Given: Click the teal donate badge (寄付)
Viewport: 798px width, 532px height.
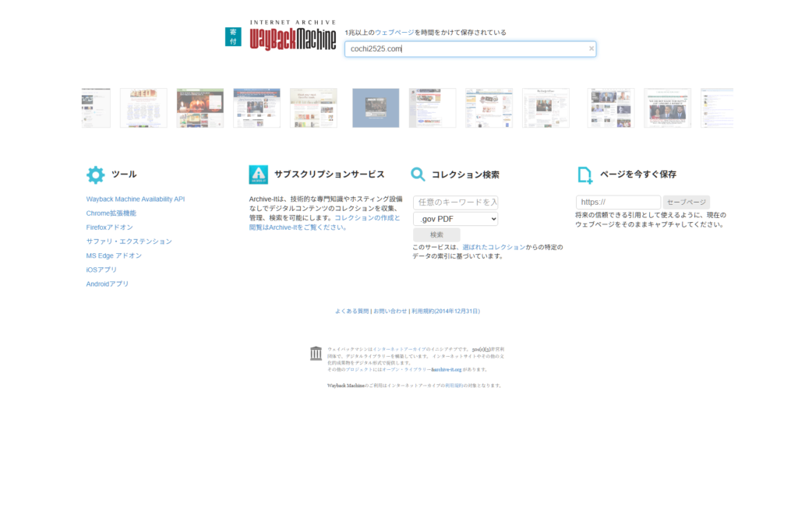Looking at the screenshot, I should tap(233, 37).
